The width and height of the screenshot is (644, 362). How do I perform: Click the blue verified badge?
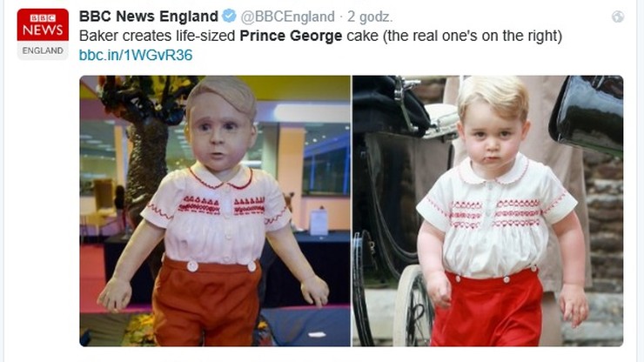(229, 16)
